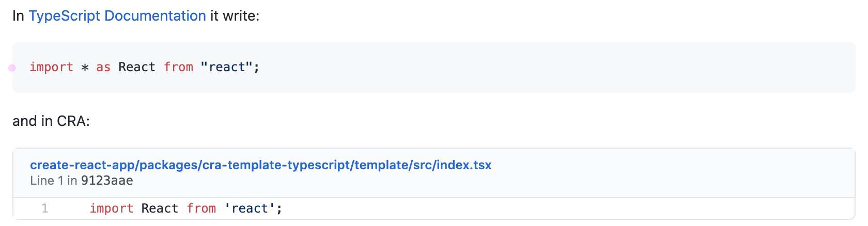Click the import keyword in the top code block

click(51, 68)
